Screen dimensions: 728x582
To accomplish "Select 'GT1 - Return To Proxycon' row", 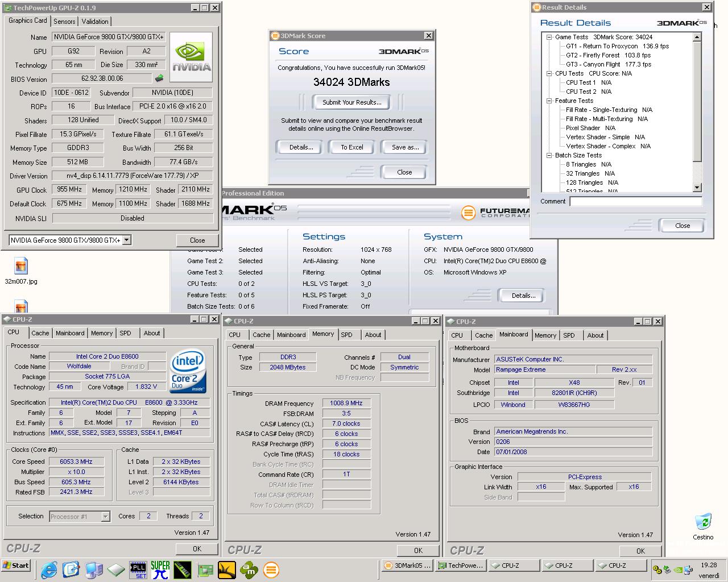I will pos(617,46).
